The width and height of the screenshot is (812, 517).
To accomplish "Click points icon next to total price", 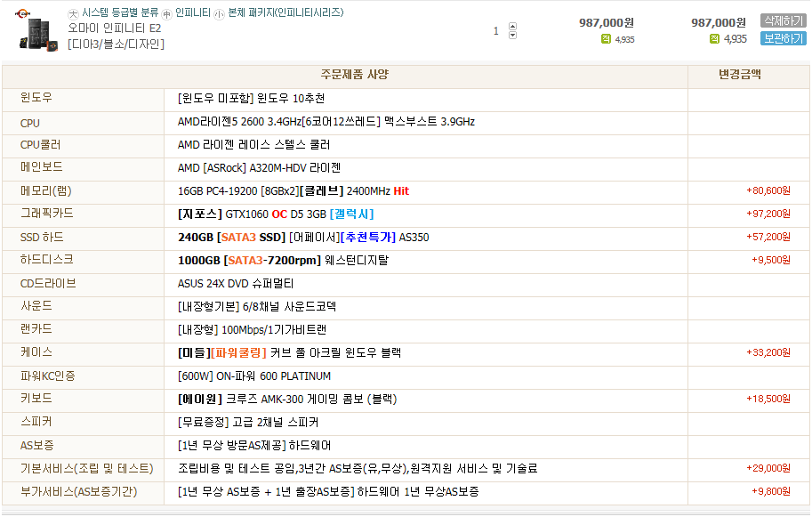I will 715,39.
